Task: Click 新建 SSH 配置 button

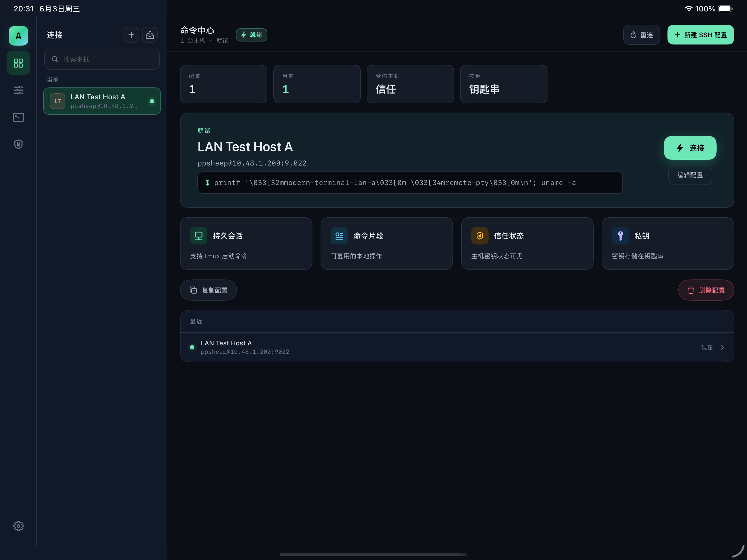Action: pos(700,35)
